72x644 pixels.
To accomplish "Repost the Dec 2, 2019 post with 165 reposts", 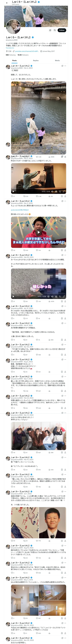I will coord(26,250).
